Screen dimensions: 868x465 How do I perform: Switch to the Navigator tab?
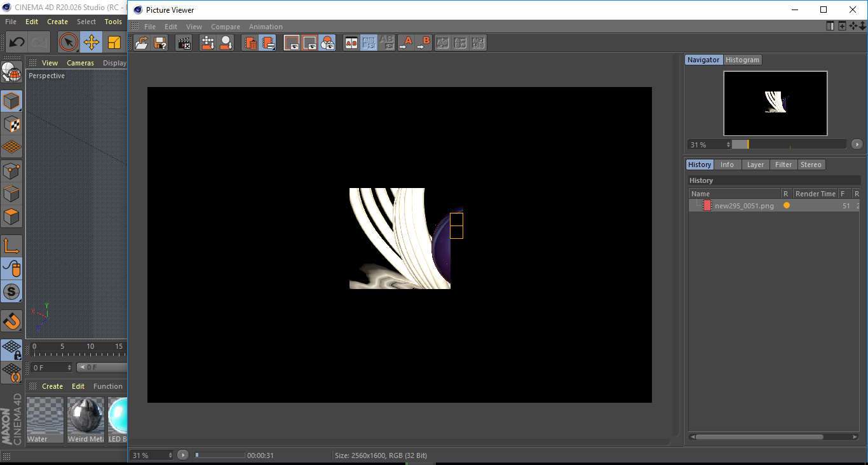pos(703,60)
